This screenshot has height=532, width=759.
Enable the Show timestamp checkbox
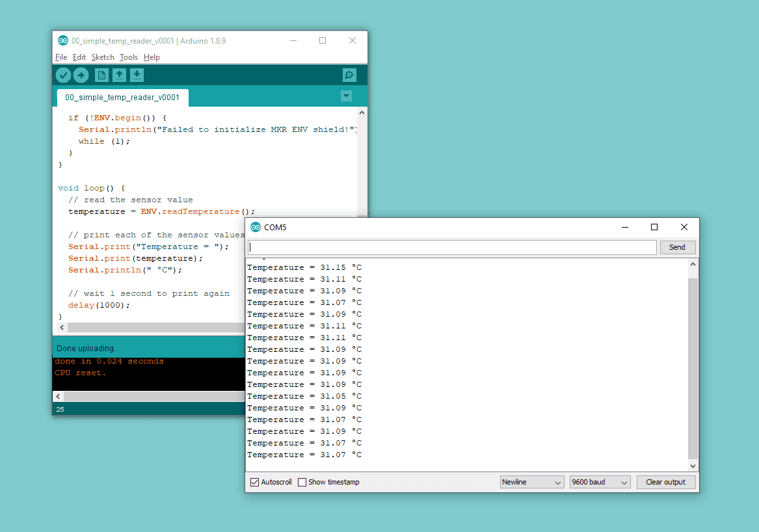pyautogui.click(x=302, y=483)
